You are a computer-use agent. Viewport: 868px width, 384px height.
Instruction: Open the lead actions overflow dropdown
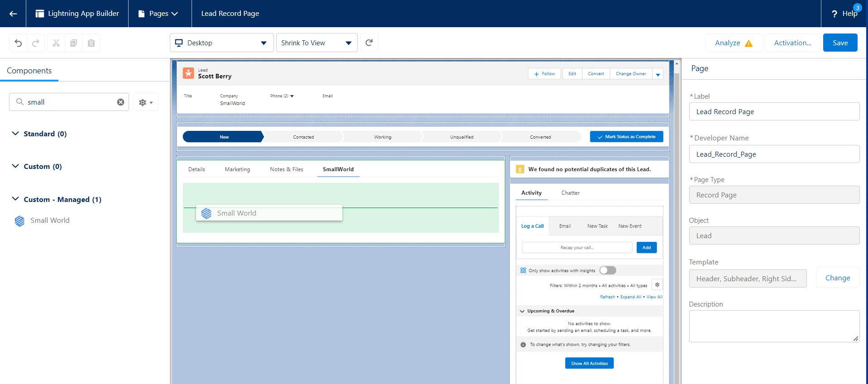(658, 74)
